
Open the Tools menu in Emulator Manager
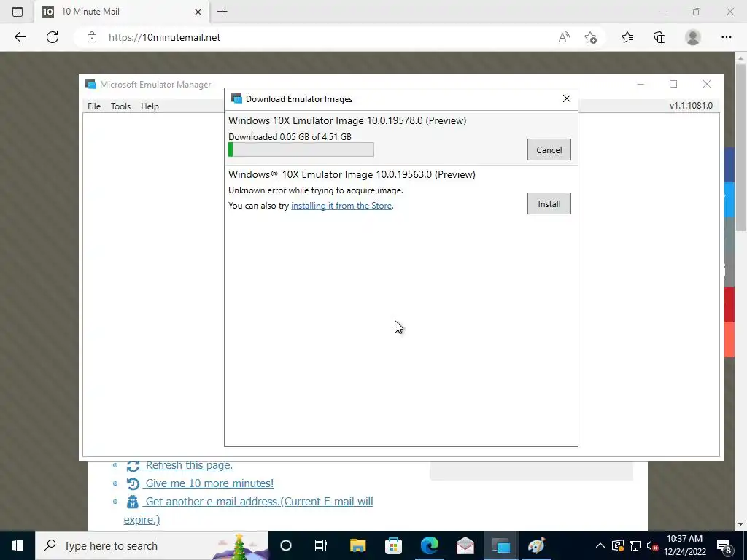(x=120, y=106)
